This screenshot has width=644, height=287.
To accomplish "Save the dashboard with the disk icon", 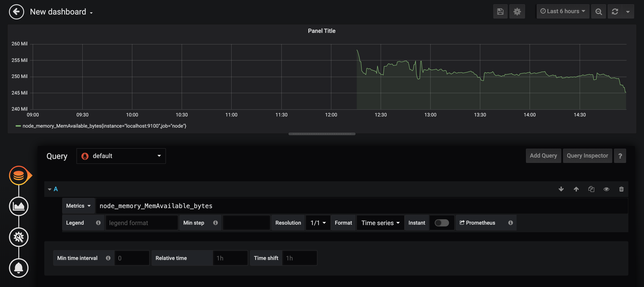I will click(x=500, y=11).
